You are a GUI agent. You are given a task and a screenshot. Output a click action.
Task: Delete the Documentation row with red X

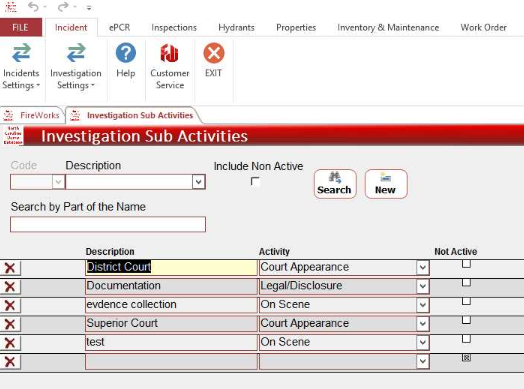pos(10,286)
